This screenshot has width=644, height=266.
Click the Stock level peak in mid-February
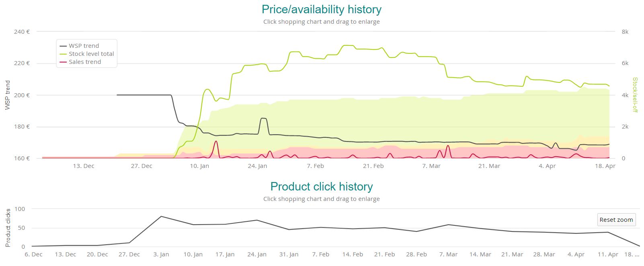(x=348, y=46)
